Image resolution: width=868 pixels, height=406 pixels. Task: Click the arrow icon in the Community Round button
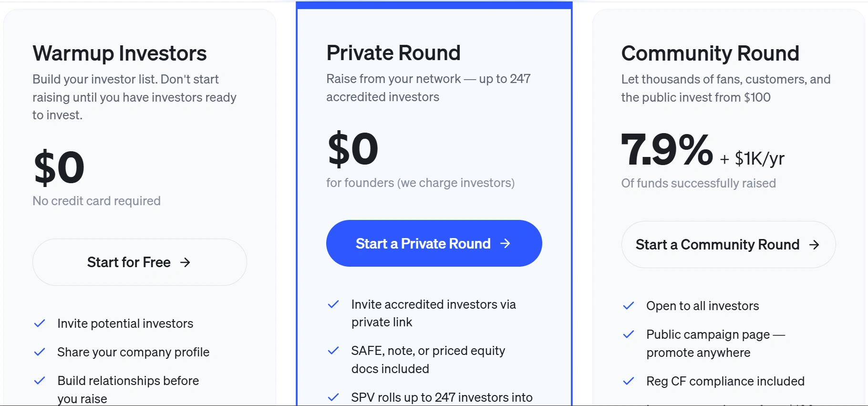[814, 245]
